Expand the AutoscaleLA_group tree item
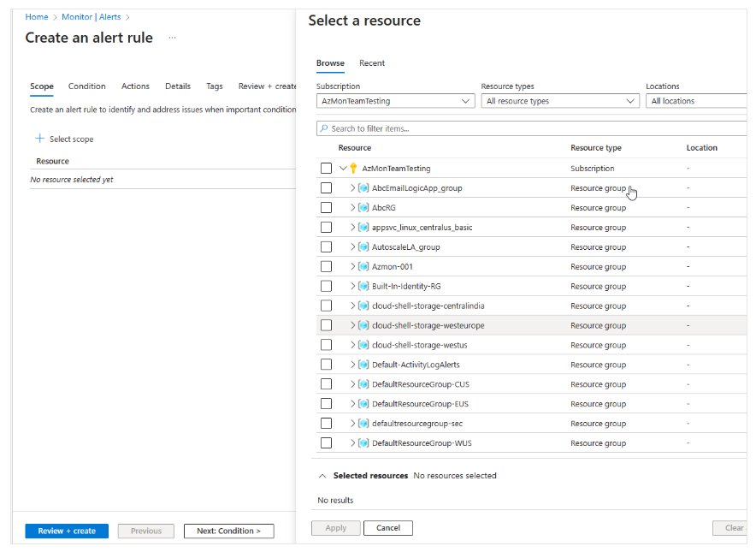 click(x=352, y=246)
